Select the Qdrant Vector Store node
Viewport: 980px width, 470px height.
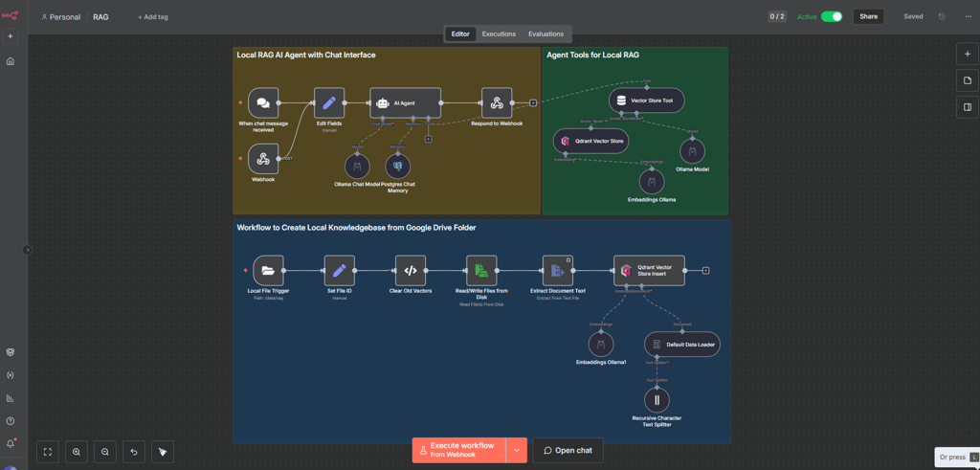click(x=591, y=142)
